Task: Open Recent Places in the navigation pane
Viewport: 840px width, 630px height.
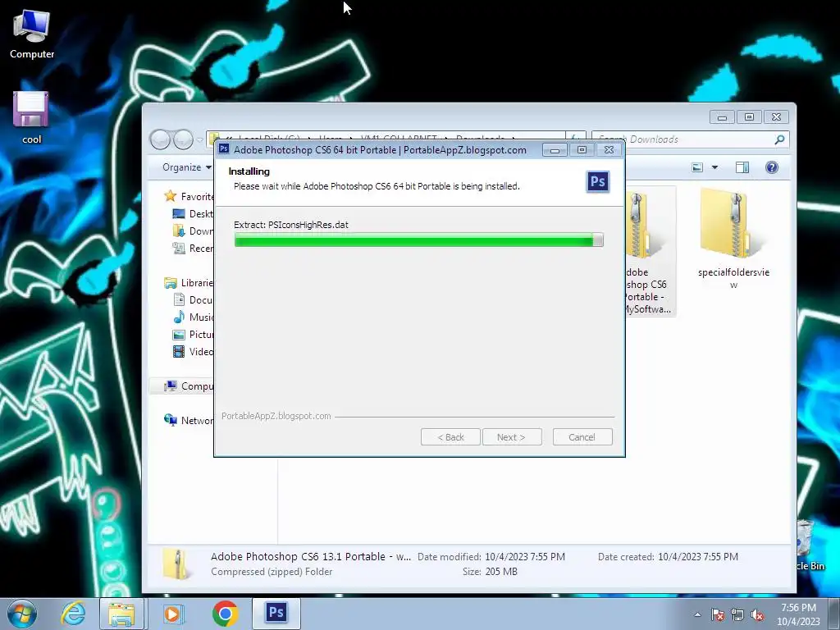Action: pyautogui.click(x=193, y=248)
